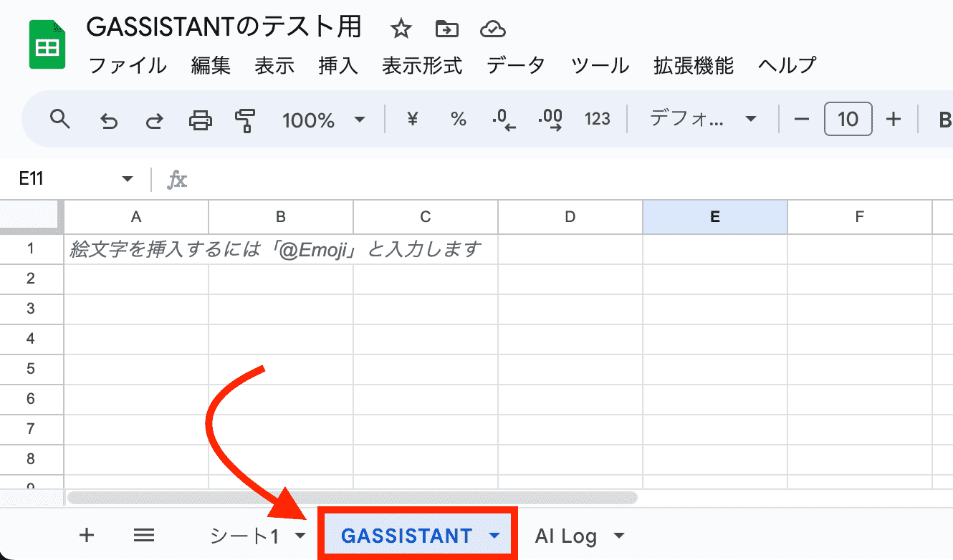Select column A header
This screenshot has height=560, width=953.
[x=136, y=217]
